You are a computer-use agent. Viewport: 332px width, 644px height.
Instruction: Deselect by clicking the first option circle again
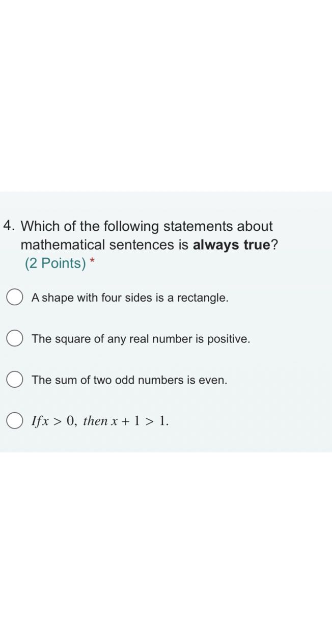[x=14, y=296]
